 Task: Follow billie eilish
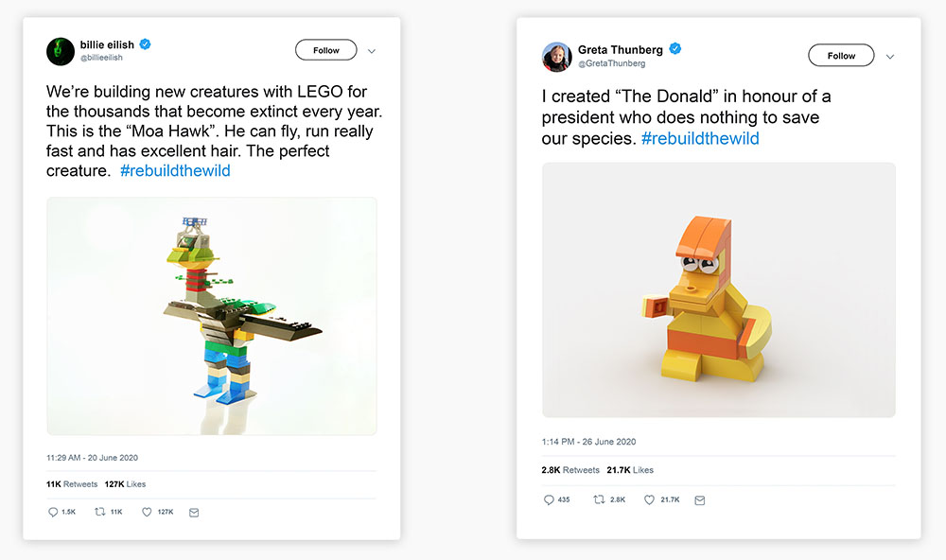point(325,50)
